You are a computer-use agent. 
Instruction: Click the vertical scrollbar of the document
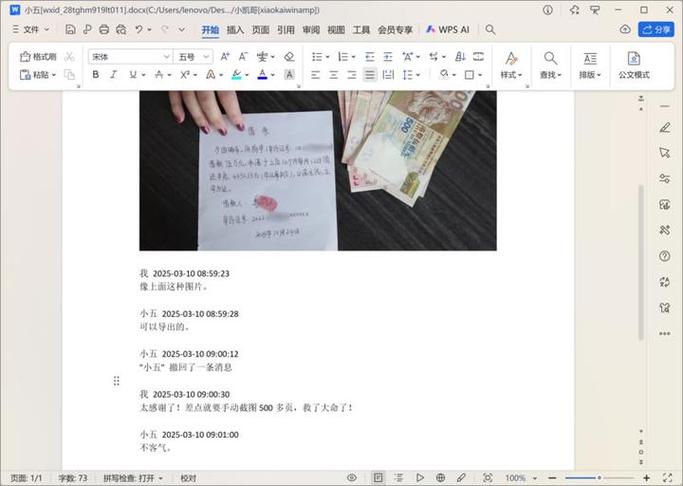(x=641, y=263)
